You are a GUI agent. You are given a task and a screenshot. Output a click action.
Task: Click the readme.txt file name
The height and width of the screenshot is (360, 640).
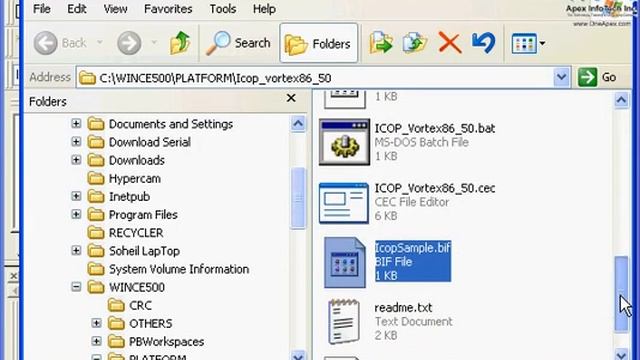(x=403, y=308)
